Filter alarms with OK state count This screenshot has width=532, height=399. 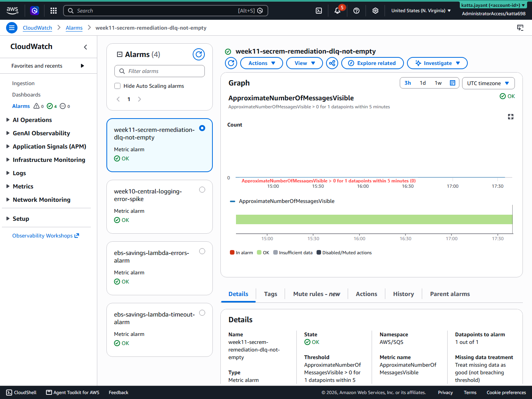point(52,106)
